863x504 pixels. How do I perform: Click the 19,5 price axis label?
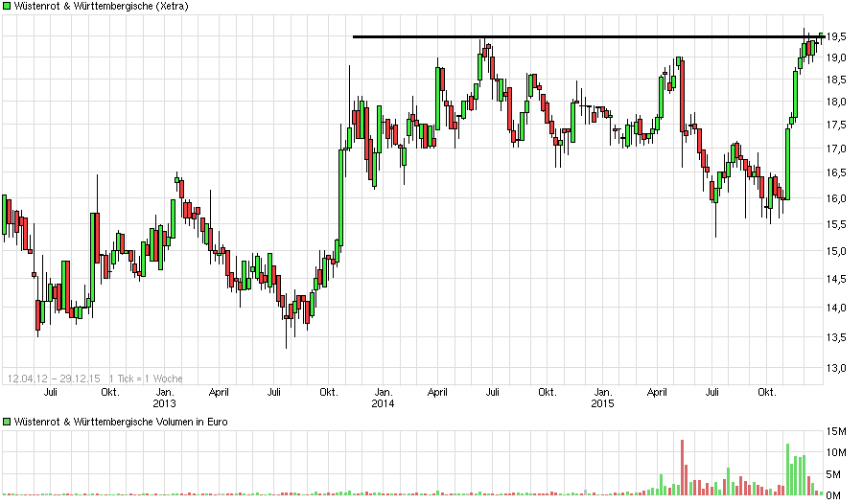click(x=837, y=36)
